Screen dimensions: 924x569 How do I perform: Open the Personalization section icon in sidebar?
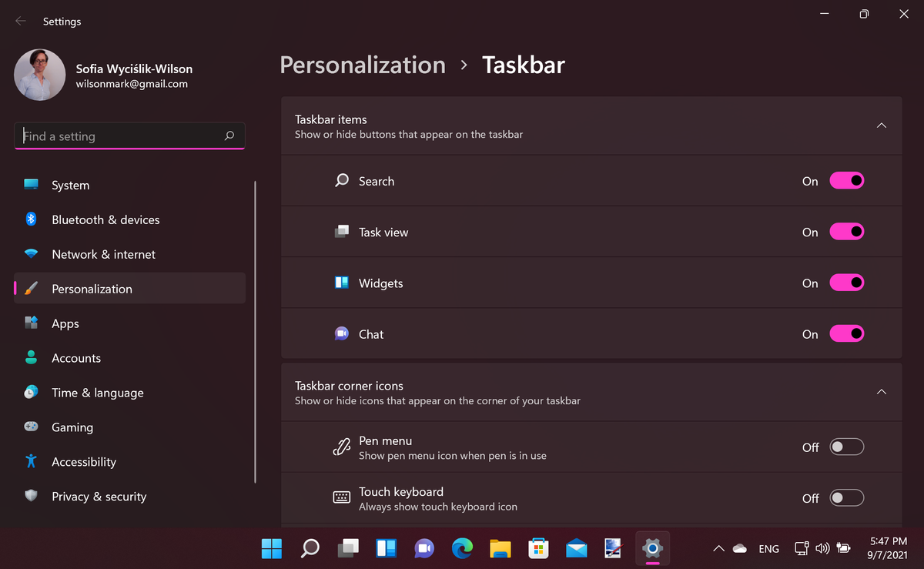click(32, 288)
